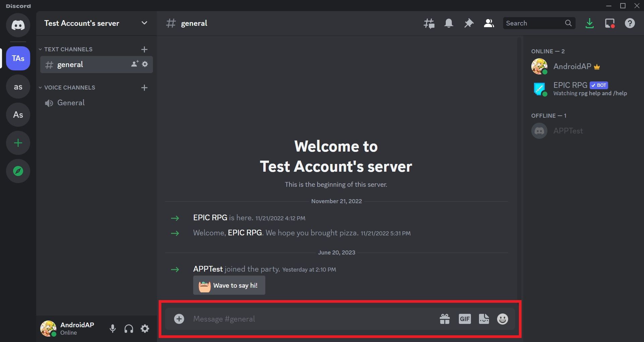Open the GIF picker
The width and height of the screenshot is (644, 342).
(465, 319)
